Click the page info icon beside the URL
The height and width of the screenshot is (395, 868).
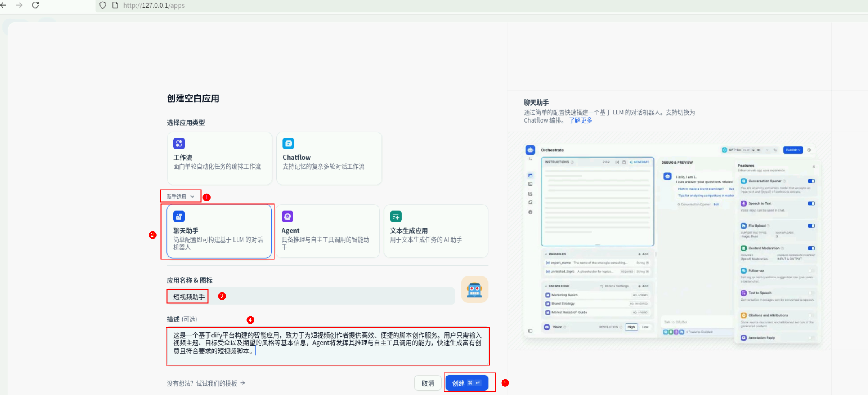[x=115, y=5]
